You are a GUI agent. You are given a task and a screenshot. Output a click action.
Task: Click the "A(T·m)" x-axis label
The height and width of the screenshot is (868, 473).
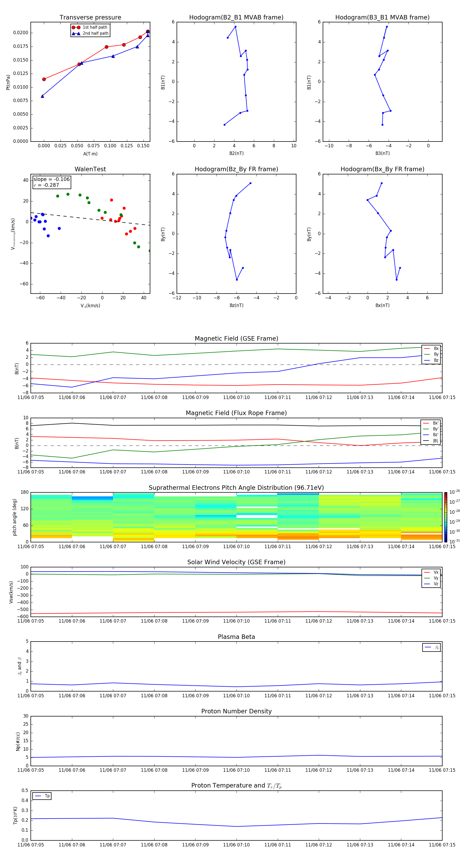click(x=90, y=154)
